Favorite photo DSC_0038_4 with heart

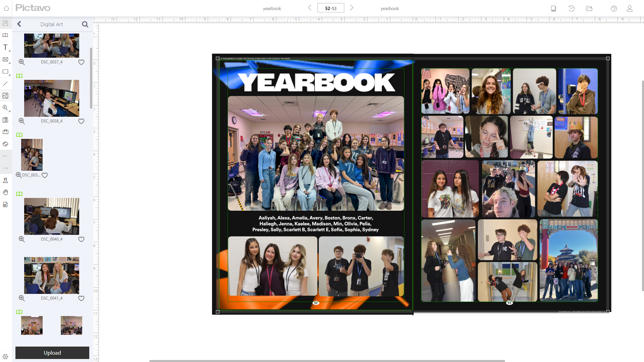coord(81,121)
